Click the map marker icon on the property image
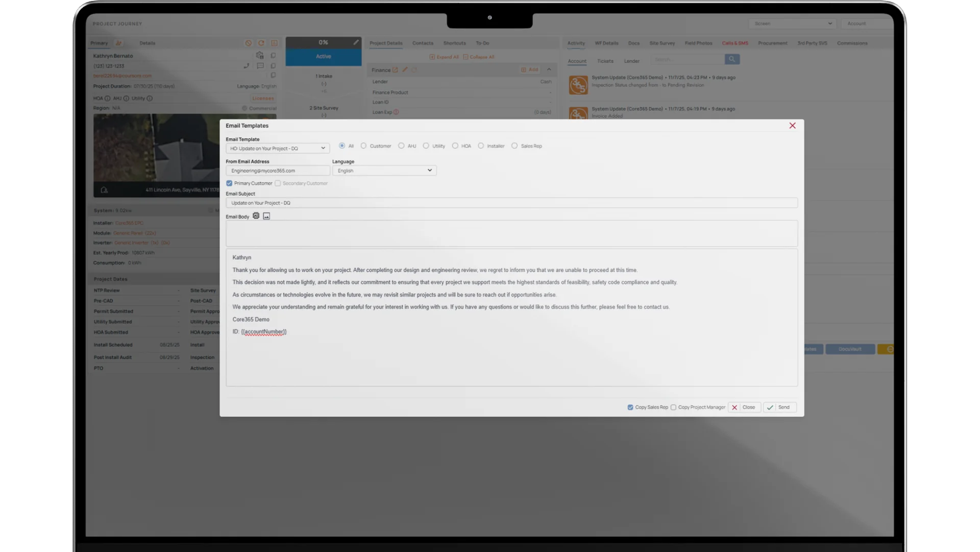 tap(104, 190)
